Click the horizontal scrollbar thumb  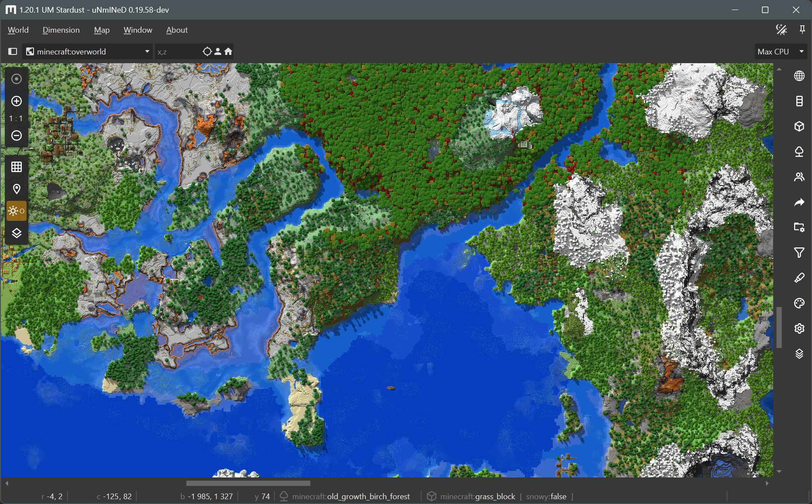tap(248, 483)
